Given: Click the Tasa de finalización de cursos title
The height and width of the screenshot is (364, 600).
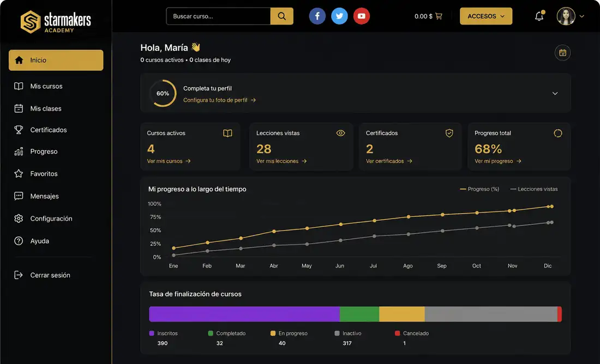Looking at the screenshot, I should point(195,294).
